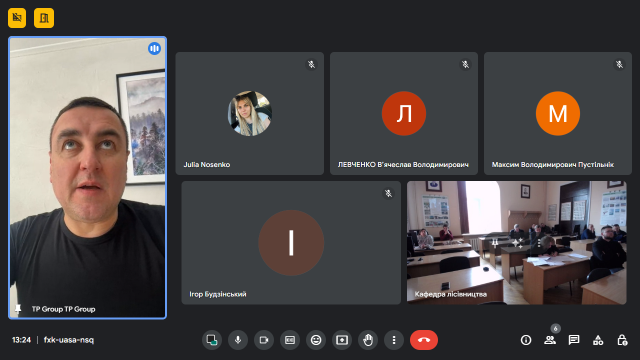This screenshot has height=360, width=640.
Task: Apply visual effects on Кафедра лісівництва tile
Action: [517, 243]
